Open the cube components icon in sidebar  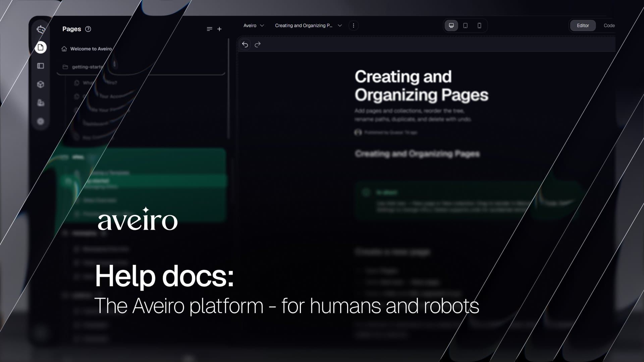[41, 84]
